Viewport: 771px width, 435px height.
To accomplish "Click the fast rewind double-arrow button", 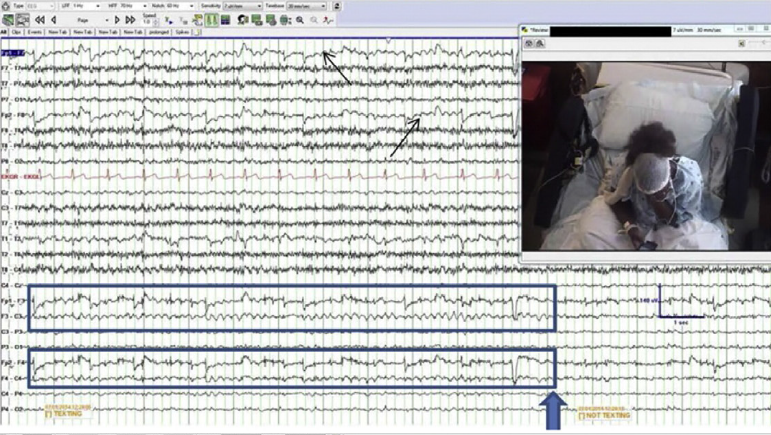I will [x=39, y=19].
